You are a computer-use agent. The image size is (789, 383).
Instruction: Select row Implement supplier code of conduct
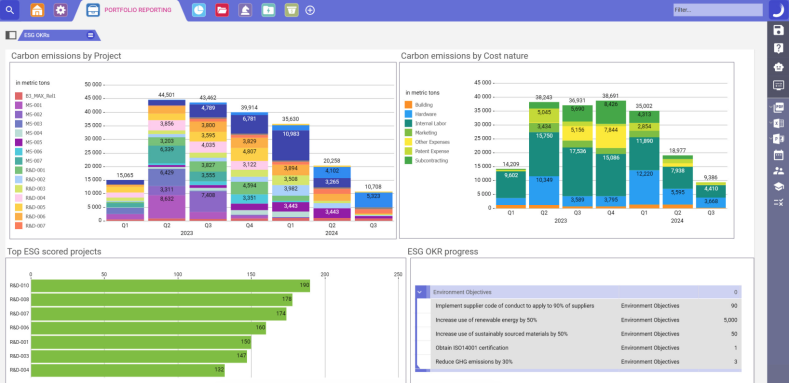(x=586, y=306)
